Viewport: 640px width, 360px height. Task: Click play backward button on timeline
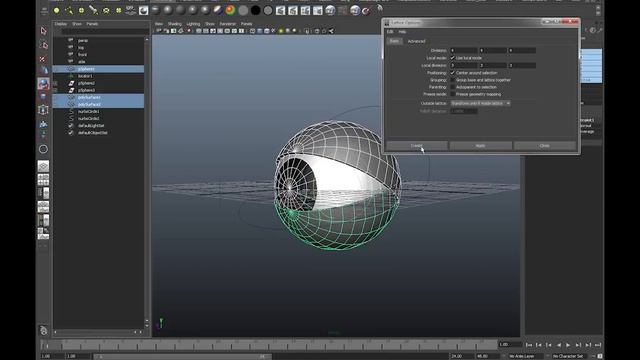(x=558, y=345)
